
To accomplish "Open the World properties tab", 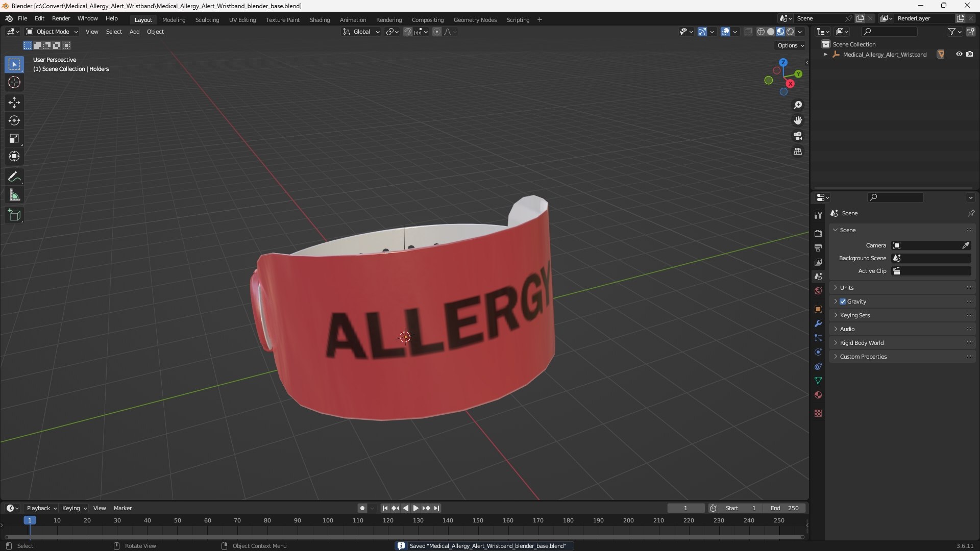I will tap(818, 291).
